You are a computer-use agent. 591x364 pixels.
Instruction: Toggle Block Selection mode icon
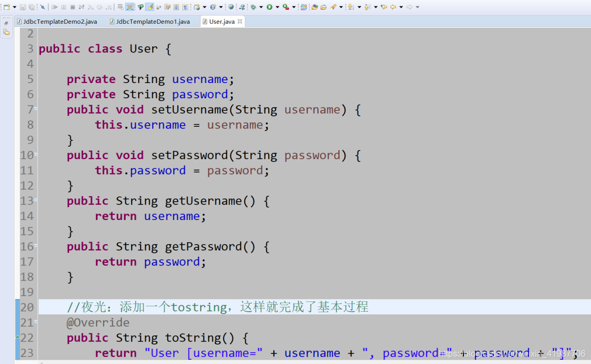pyautogui.click(x=176, y=7)
